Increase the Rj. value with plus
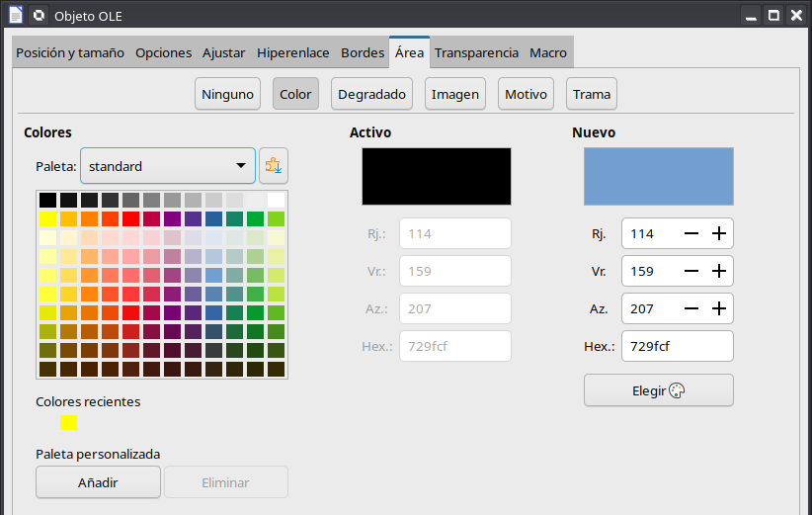This screenshot has height=515, width=812. tap(719, 233)
